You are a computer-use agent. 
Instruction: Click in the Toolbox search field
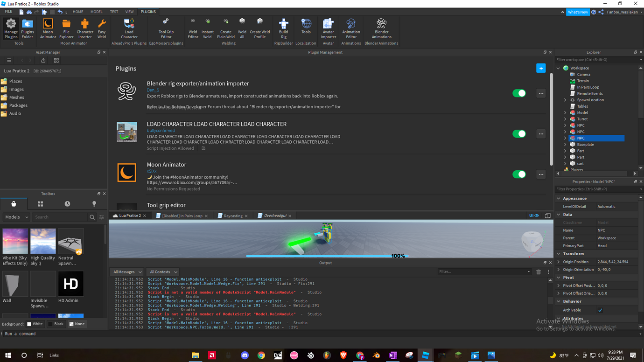coord(61,217)
